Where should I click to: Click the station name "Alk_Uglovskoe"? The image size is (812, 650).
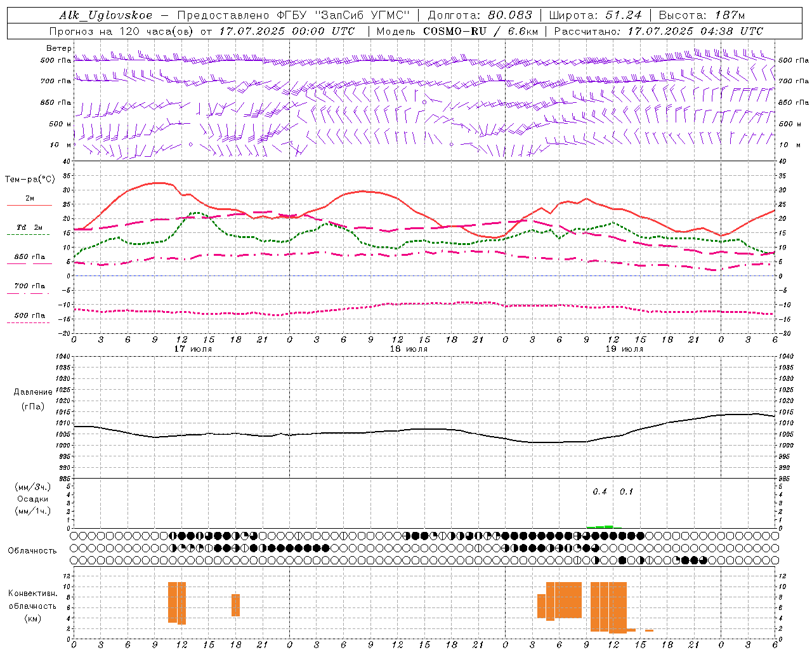(106, 15)
